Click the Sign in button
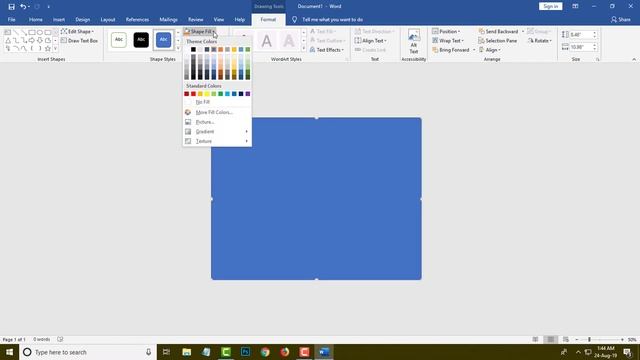The height and width of the screenshot is (360, 640). (551, 7)
